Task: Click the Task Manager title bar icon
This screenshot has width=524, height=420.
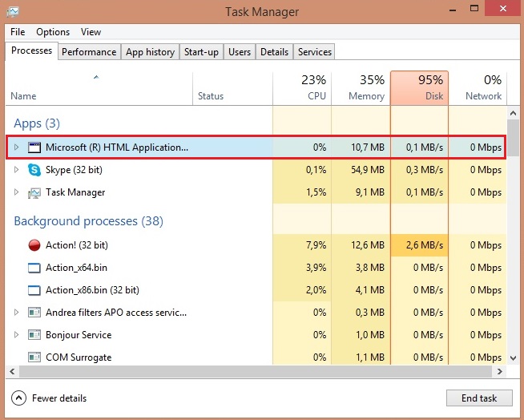Action: [12, 12]
